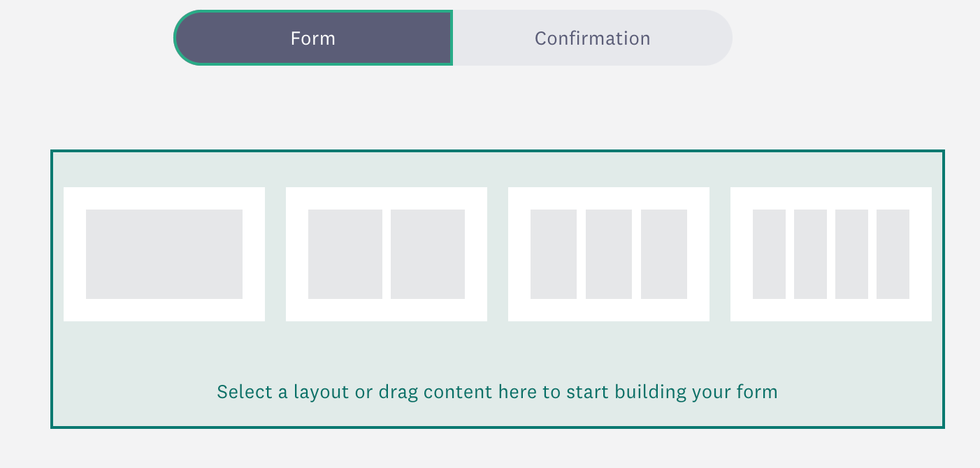980x468 pixels.
Task: Click the first block of three-column layout
Action: 554,254
